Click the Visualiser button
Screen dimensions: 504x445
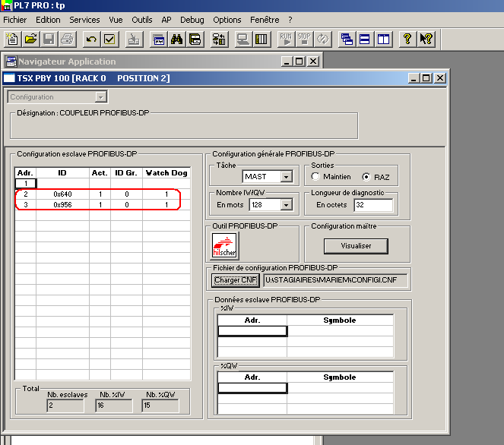pyautogui.click(x=356, y=246)
